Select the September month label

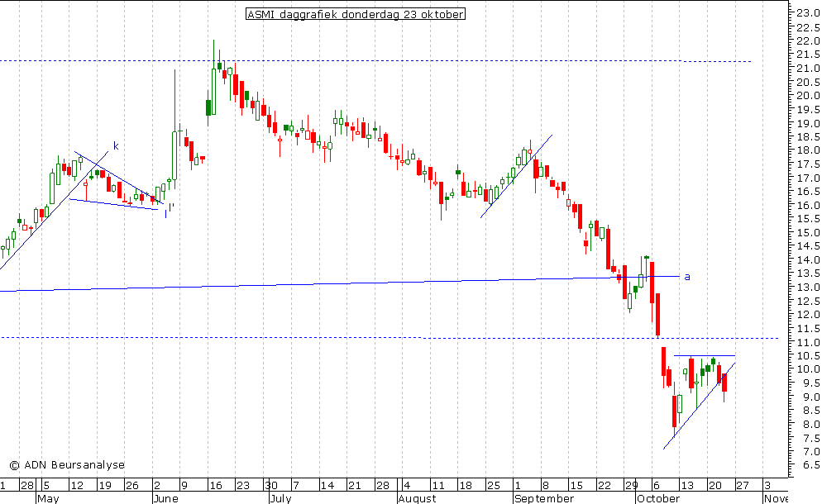[544, 498]
